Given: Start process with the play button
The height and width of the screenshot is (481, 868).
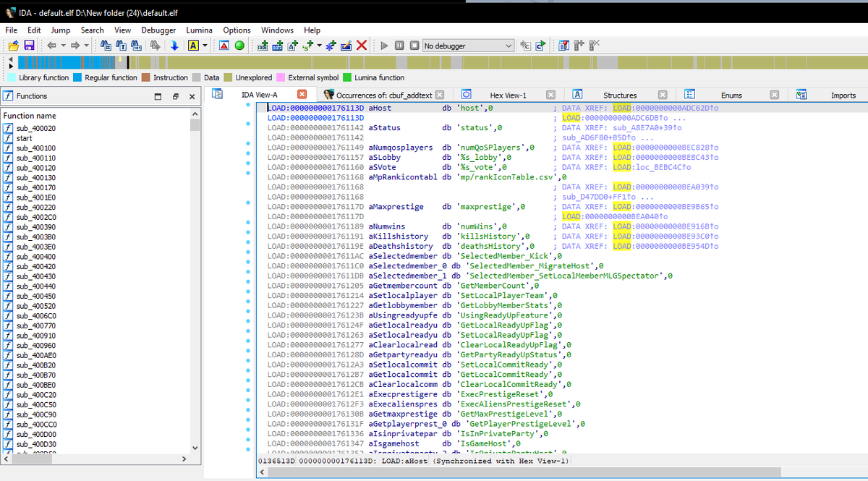Looking at the screenshot, I should click(384, 46).
